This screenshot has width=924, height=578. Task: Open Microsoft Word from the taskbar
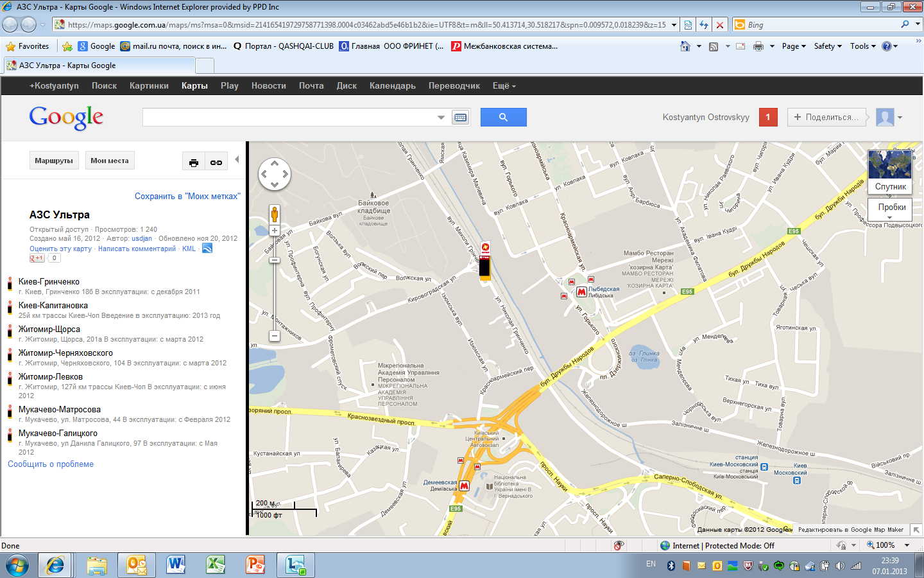[x=175, y=565]
